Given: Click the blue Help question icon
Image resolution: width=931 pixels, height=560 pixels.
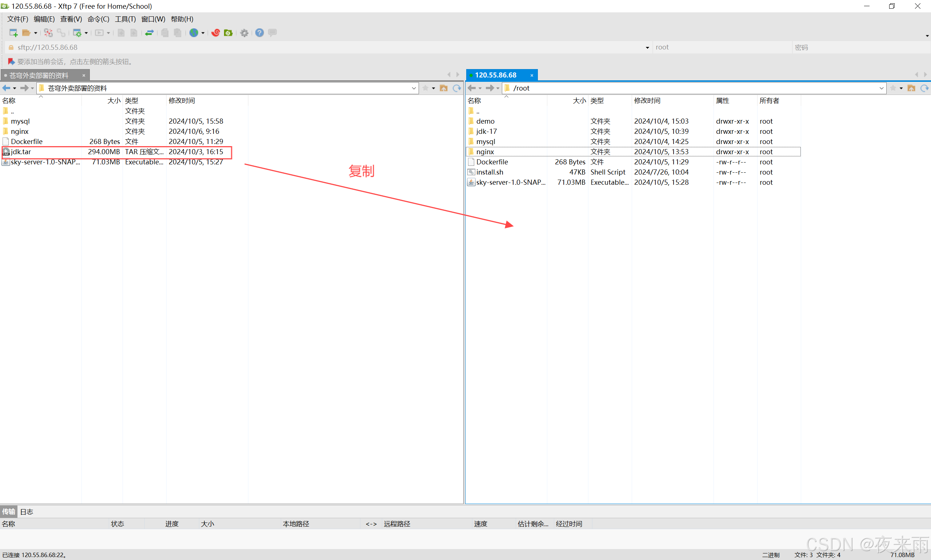Looking at the screenshot, I should pos(259,33).
